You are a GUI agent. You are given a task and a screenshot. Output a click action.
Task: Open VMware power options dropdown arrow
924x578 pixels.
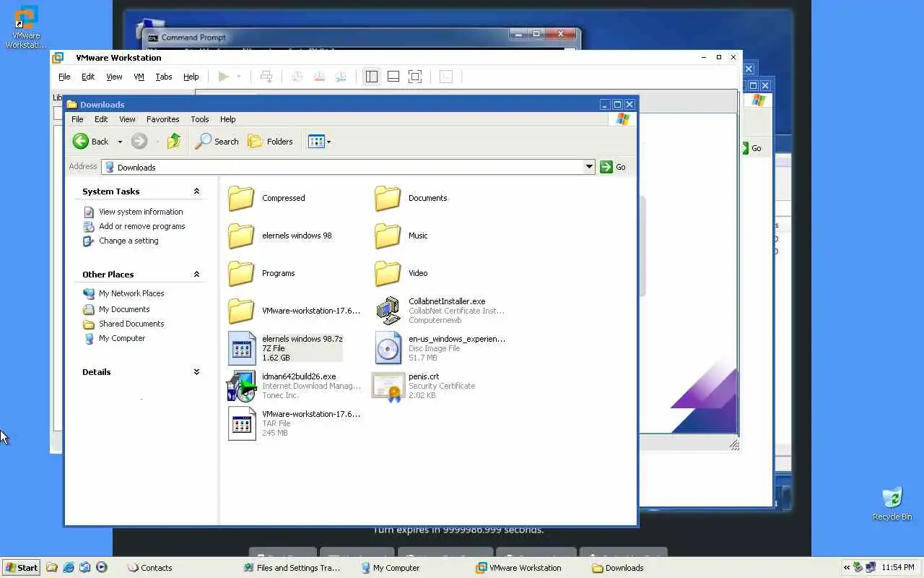239,77
